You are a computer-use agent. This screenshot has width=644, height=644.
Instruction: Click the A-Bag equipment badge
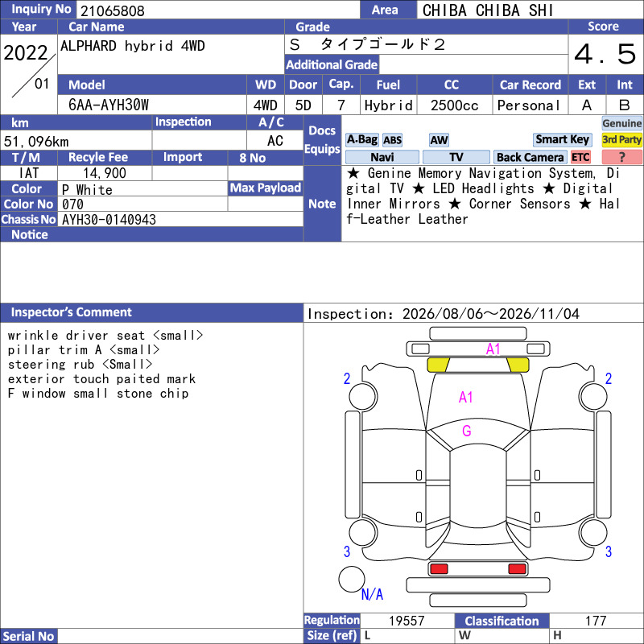tap(361, 139)
